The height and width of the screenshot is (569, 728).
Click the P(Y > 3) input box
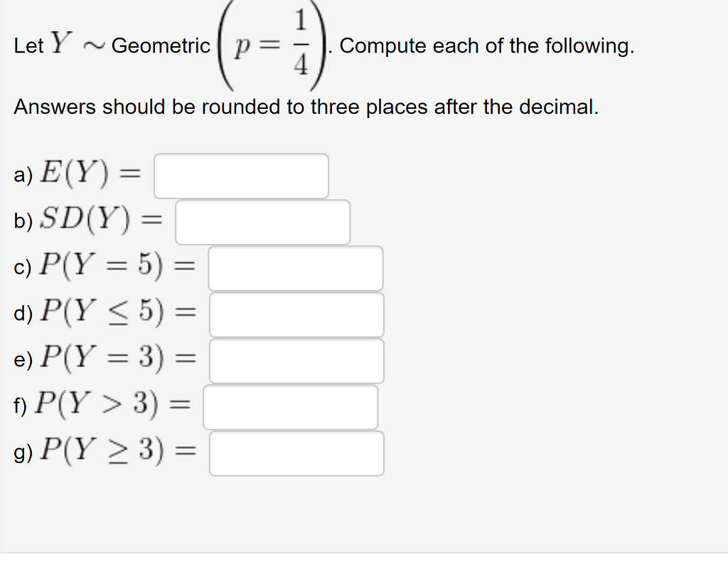[x=290, y=406]
